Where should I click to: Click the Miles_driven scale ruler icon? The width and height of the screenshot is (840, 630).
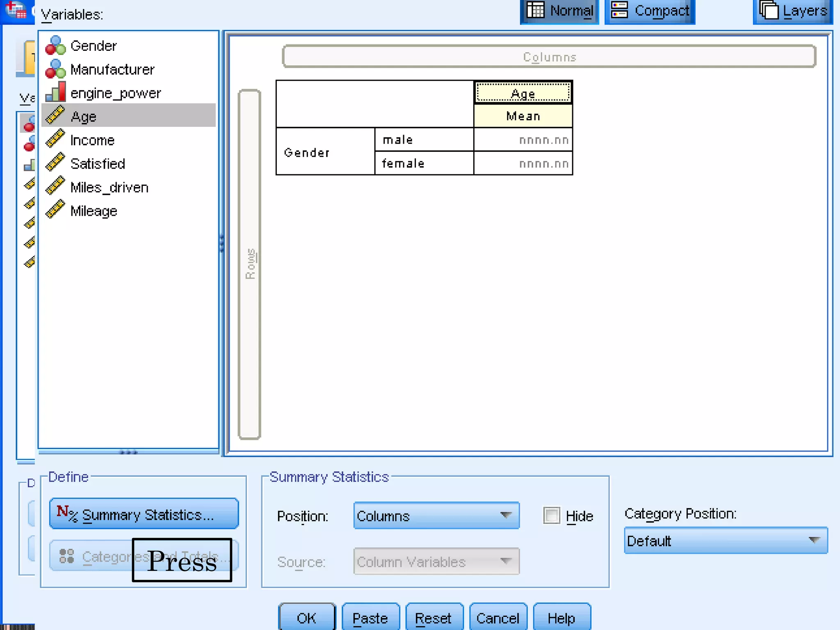tap(55, 187)
